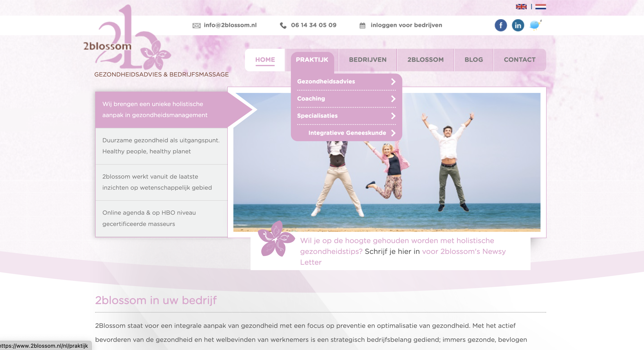Open the Bedrijven menu tab
644x350 pixels.
click(x=368, y=60)
